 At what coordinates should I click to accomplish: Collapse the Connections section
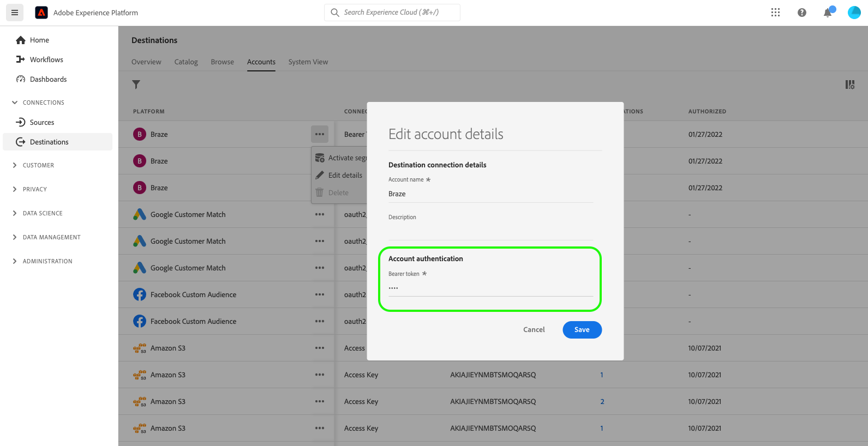pyautogui.click(x=38, y=103)
